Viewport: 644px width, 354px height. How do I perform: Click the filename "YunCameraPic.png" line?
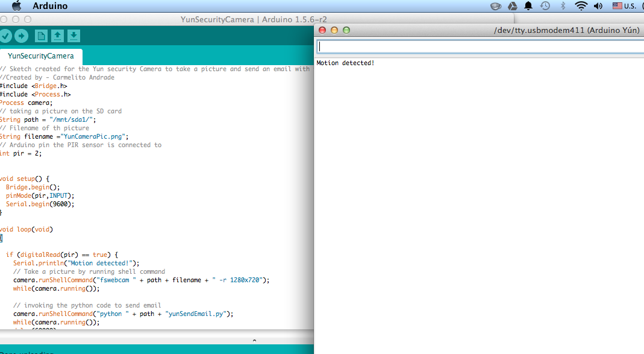(64, 136)
